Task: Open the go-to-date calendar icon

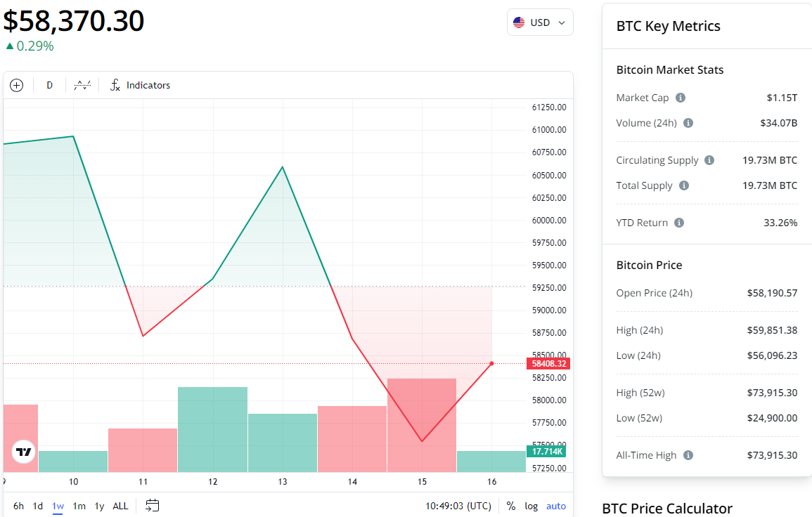Action: point(153,506)
